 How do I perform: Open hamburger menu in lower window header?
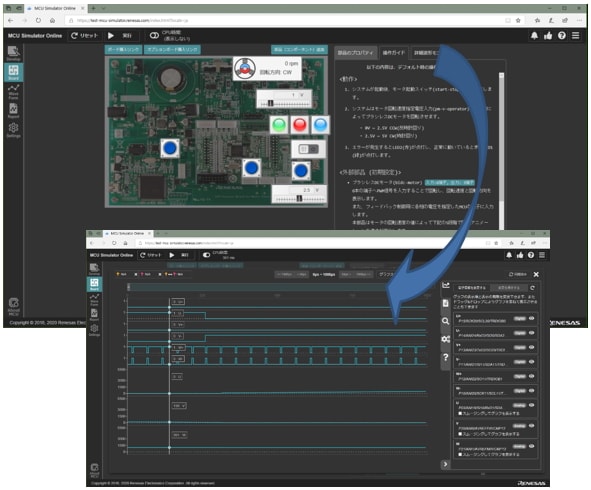542,255
